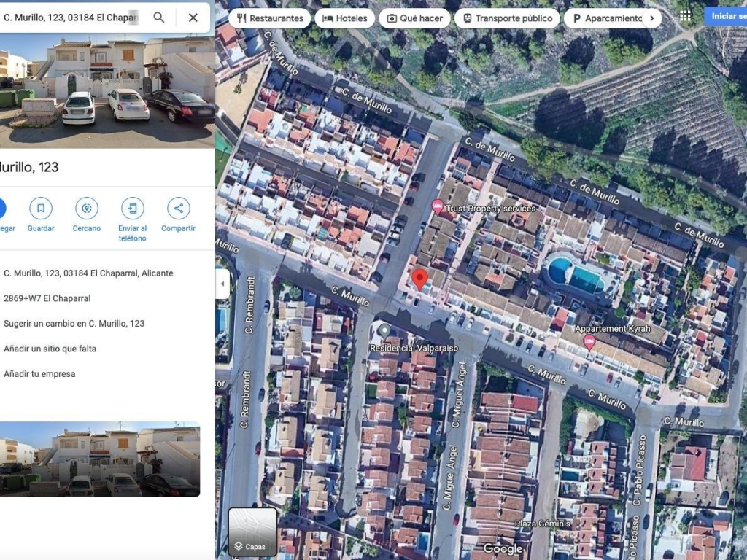This screenshot has height=560, width=747.
Task: Share the place using Compartir
Action: tap(178, 215)
